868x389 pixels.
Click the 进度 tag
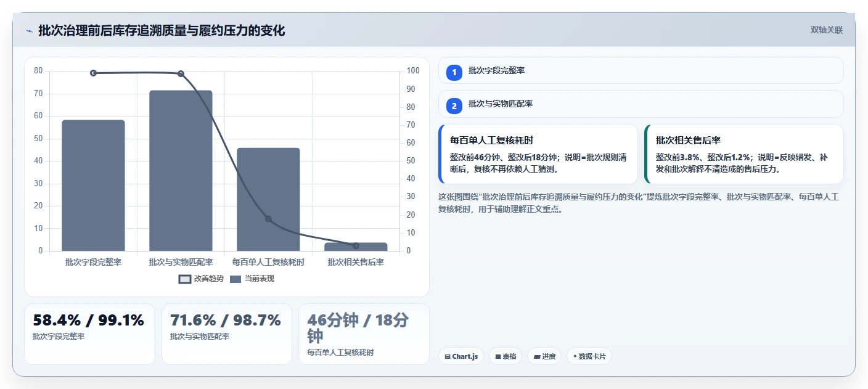pos(544,356)
